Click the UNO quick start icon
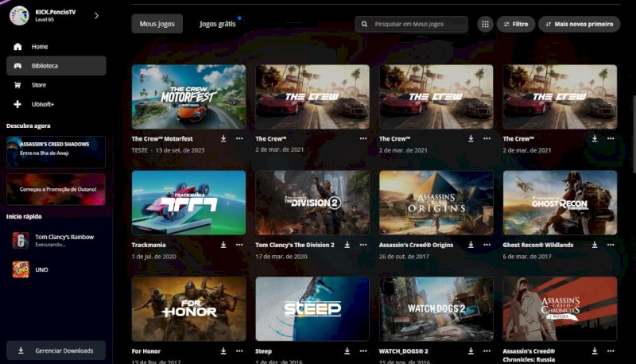 (x=21, y=269)
